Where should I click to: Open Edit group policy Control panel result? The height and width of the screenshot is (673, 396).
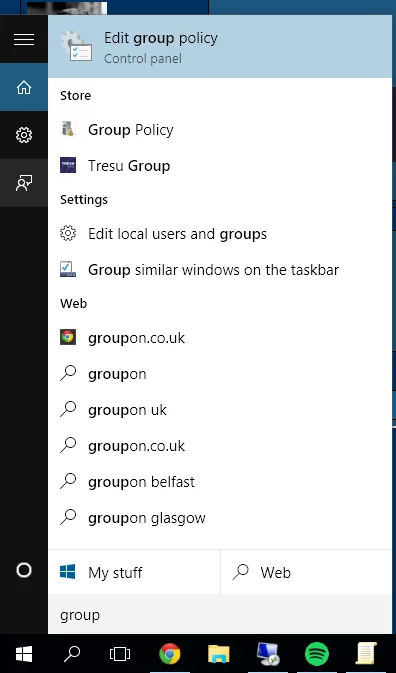click(x=222, y=47)
